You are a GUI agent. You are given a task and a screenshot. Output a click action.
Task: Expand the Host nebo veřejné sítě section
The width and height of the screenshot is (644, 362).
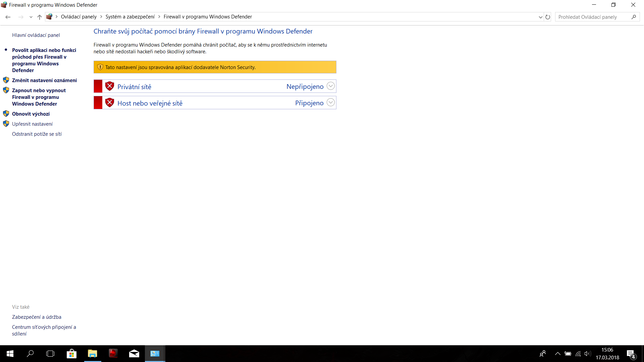pyautogui.click(x=330, y=103)
